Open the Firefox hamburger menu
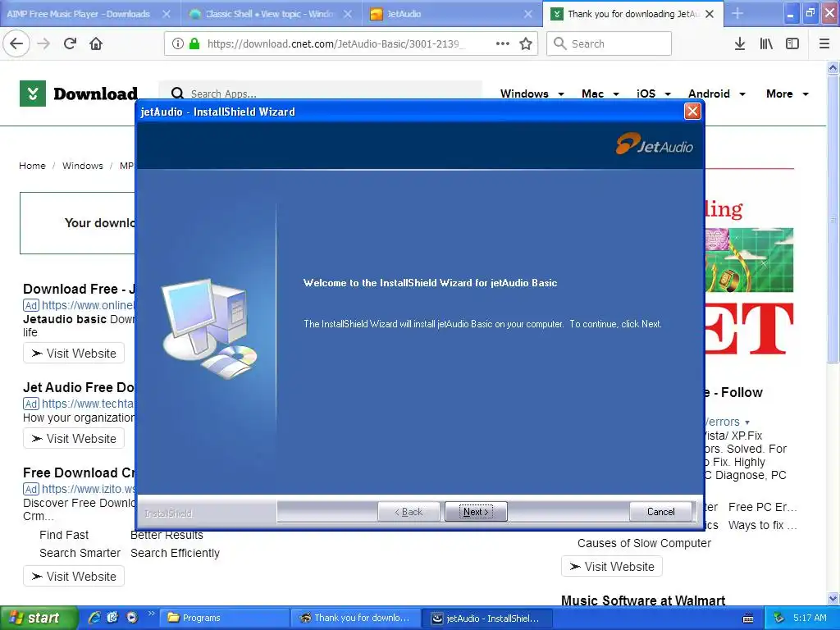Screen dimensions: 840x630 point(824,43)
